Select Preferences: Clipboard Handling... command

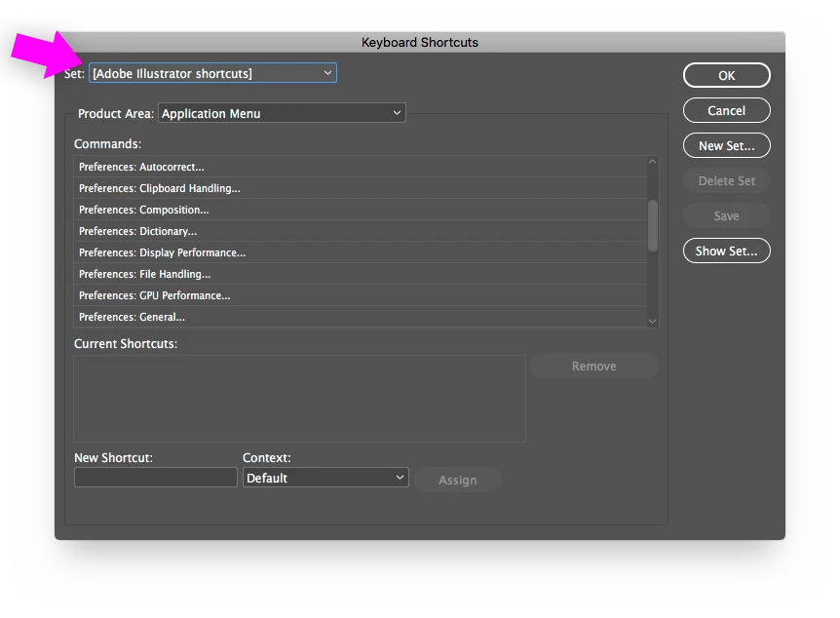pos(361,188)
